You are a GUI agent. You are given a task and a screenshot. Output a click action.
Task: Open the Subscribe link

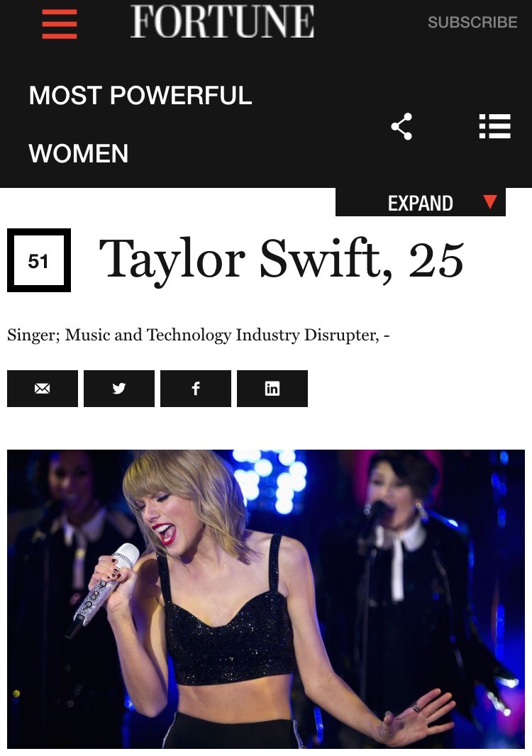click(x=472, y=22)
